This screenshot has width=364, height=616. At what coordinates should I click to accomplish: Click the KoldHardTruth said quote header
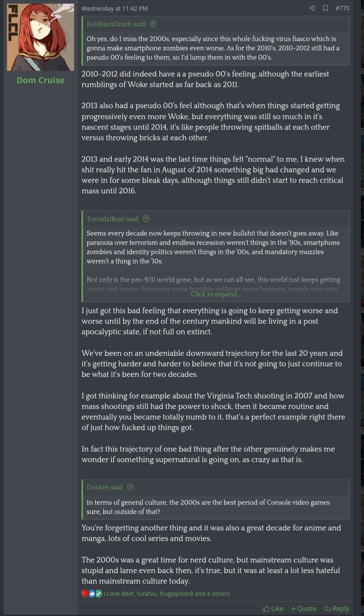pyautogui.click(x=116, y=24)
